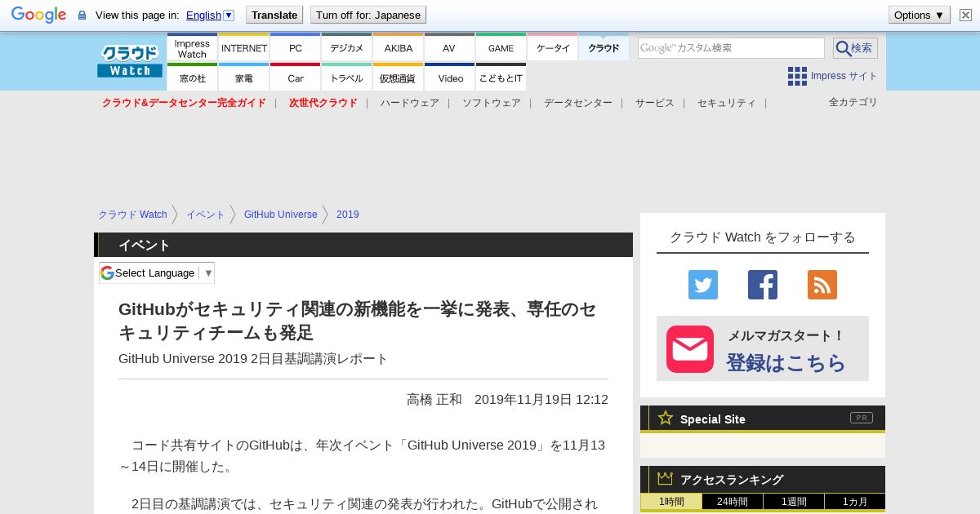Click the Translate button
This screenshot has height=514, width=980.
274,15
